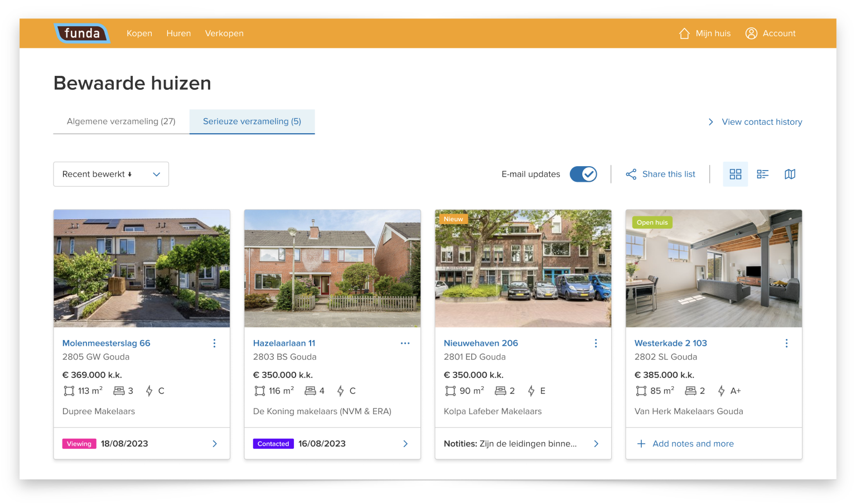Viewport: 856px width, 504px height.
Task: Click the Contacted status badge
Action: pos(273,444)
